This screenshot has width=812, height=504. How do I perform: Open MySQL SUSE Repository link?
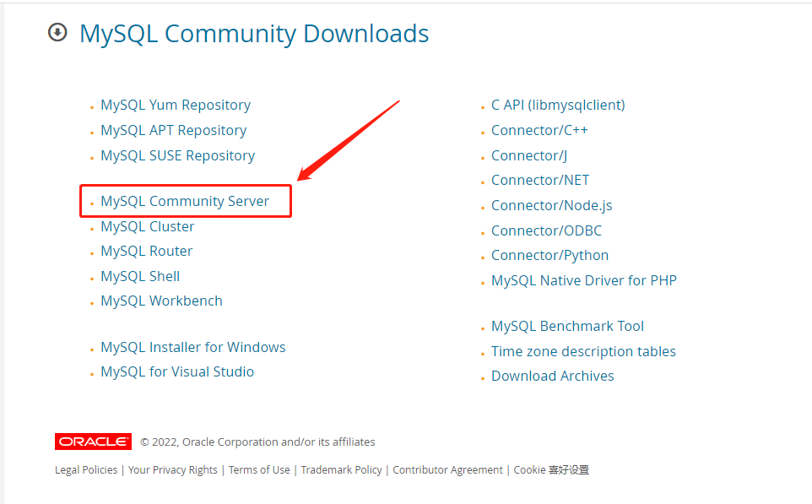click(x=177, y=155)
